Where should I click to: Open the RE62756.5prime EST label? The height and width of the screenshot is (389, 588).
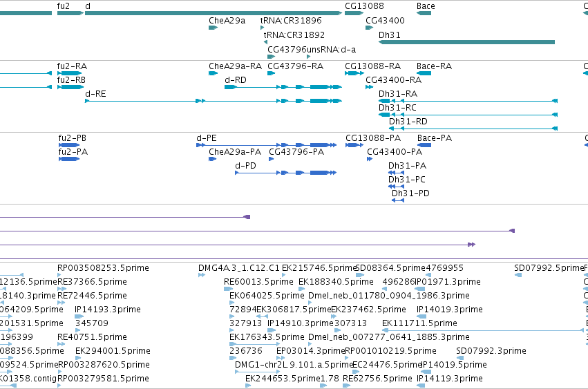point(378,379)
